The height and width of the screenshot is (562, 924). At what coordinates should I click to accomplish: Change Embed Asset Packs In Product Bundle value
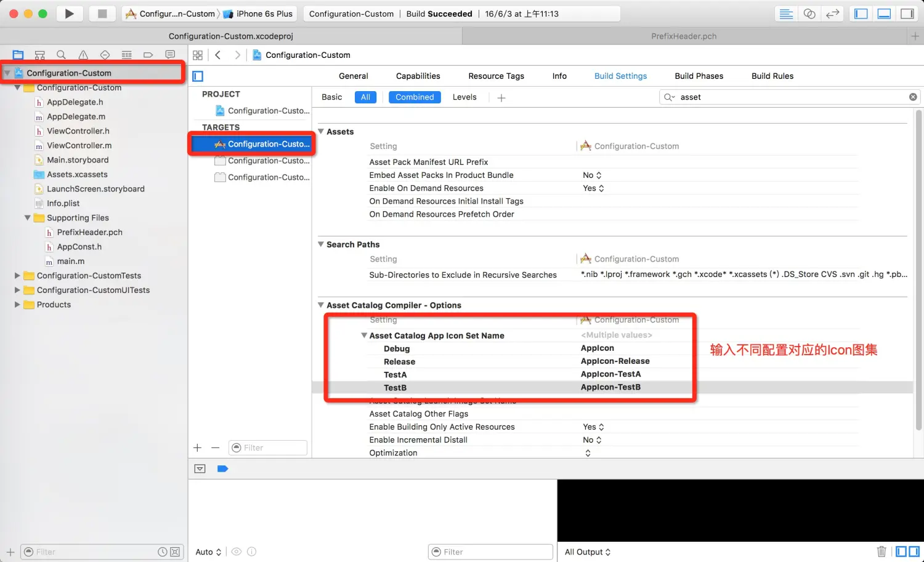(592, 175)
